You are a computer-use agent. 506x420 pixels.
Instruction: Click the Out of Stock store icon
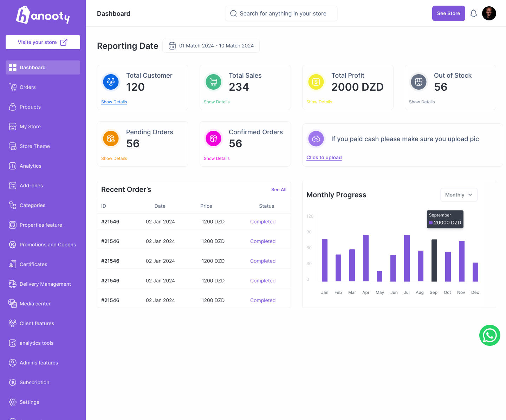[419, 82]
